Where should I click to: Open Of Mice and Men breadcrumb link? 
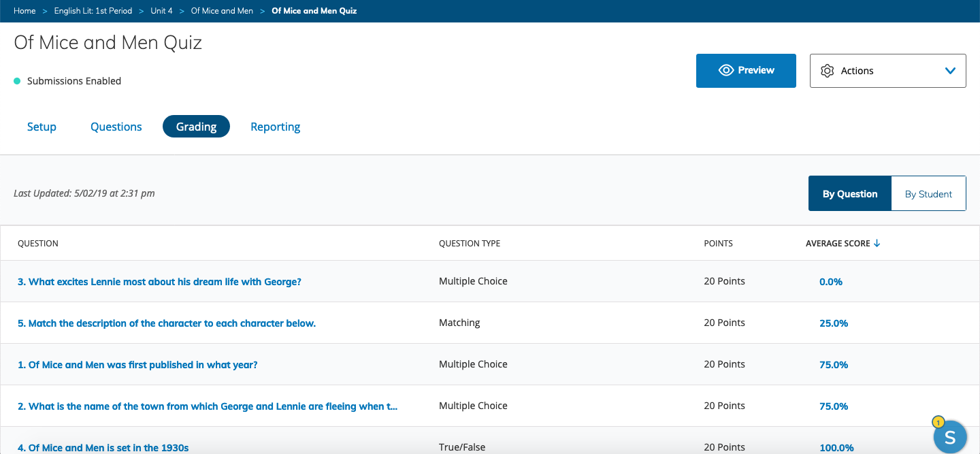click(x=222, y=11)
